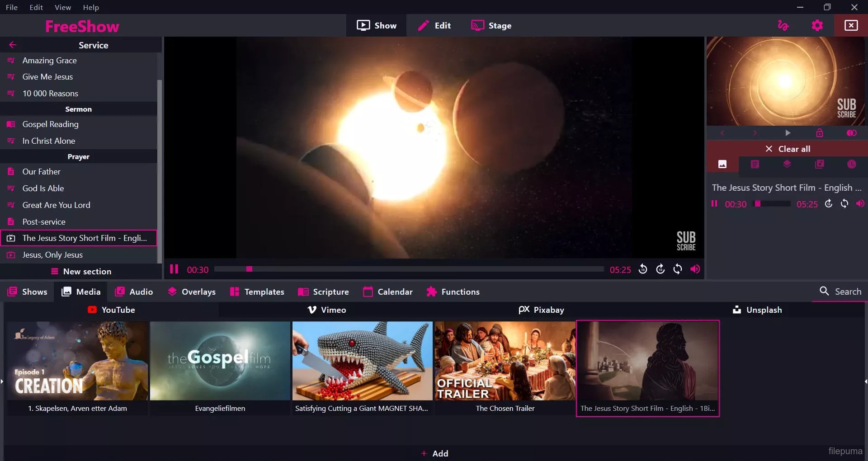Viewport: 868px width, 461px height.
Task: Toggle the output lock icon
Action: tap(819, 133)
